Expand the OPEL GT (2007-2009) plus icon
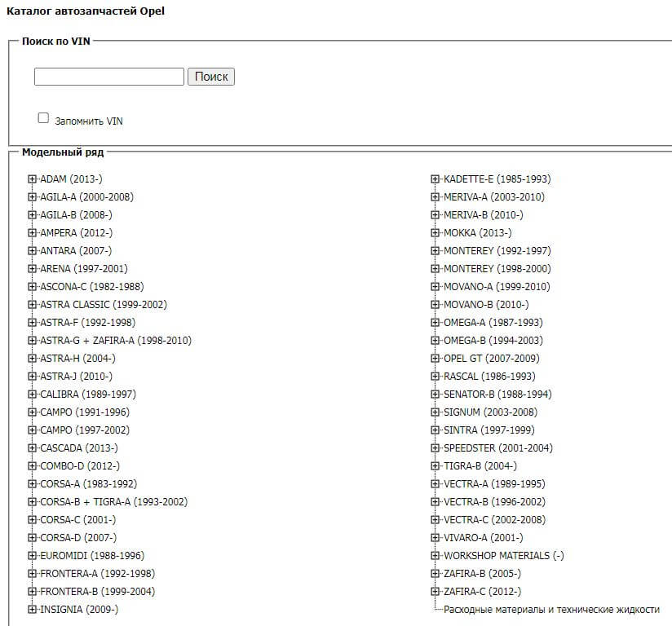This screenshot has width=672, height=626. pos(436,359)
